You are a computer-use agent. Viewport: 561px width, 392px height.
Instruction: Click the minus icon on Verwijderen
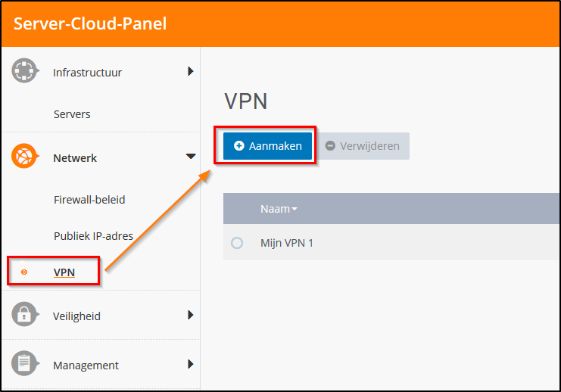click(x=330, y=146)
